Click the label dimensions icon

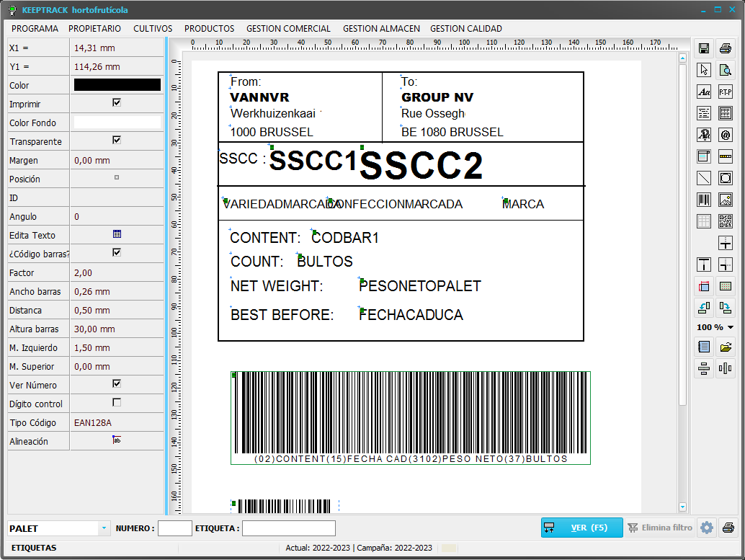pos(704,286)
